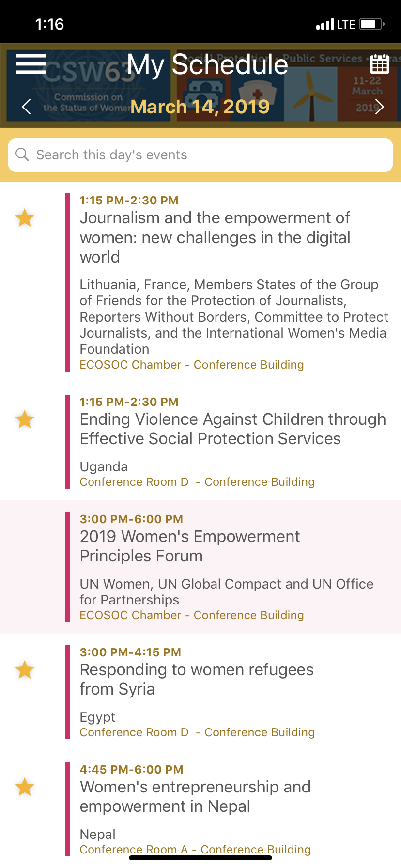Tap the My Schedule header title

[x=207, y=64]
